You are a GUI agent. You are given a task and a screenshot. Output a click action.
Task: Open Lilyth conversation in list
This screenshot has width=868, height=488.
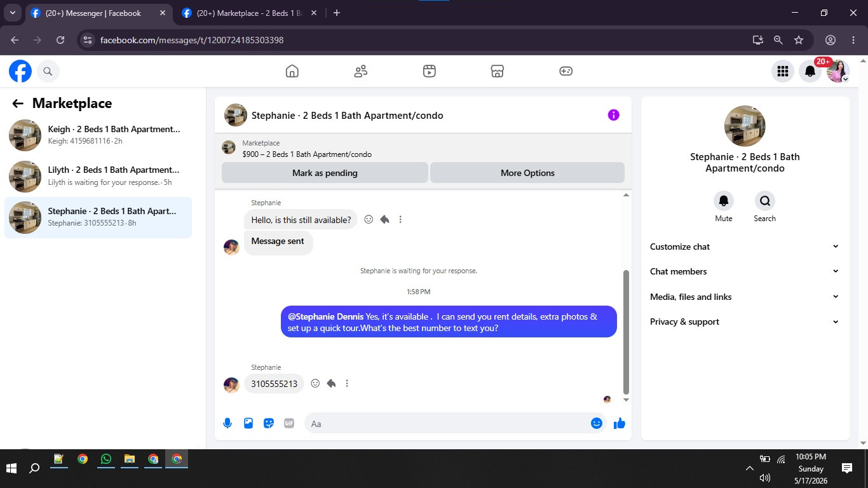tap(98, 176)
